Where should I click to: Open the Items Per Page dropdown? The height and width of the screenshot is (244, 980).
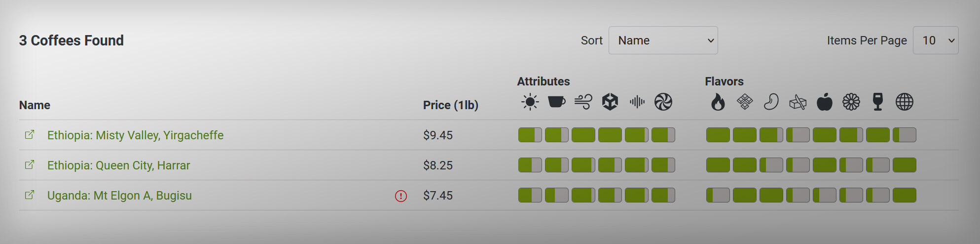click(936, 41)
